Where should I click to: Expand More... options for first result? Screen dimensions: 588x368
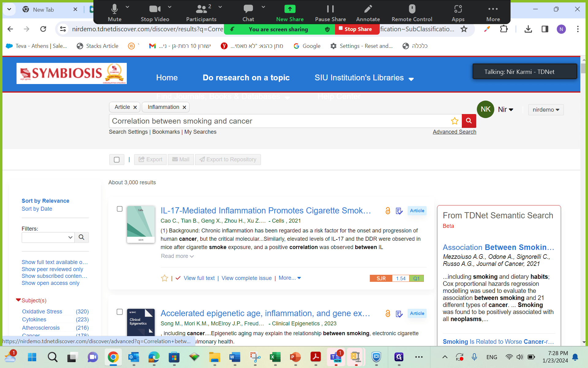(290, 278)
